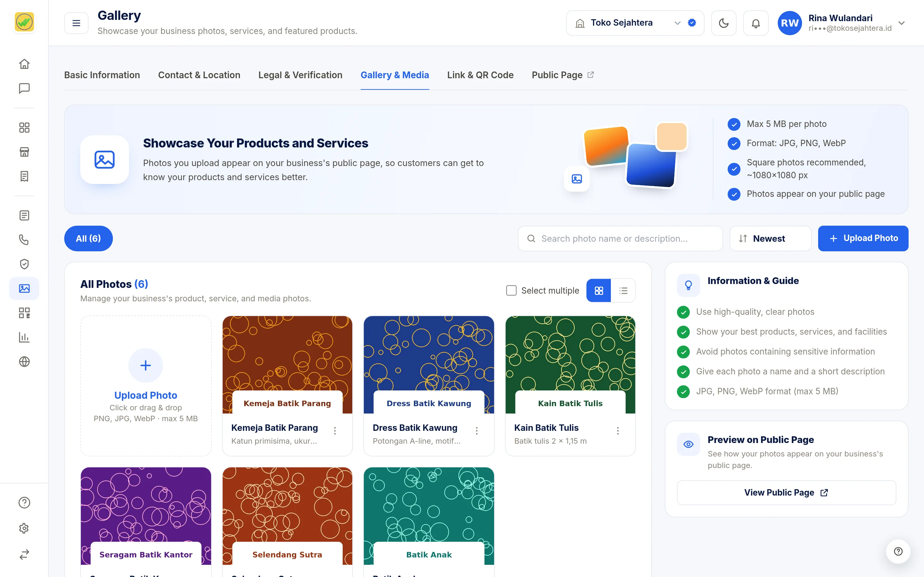Click View Public Page button
This screenshot has width=924, height=577.
[786, 493]
